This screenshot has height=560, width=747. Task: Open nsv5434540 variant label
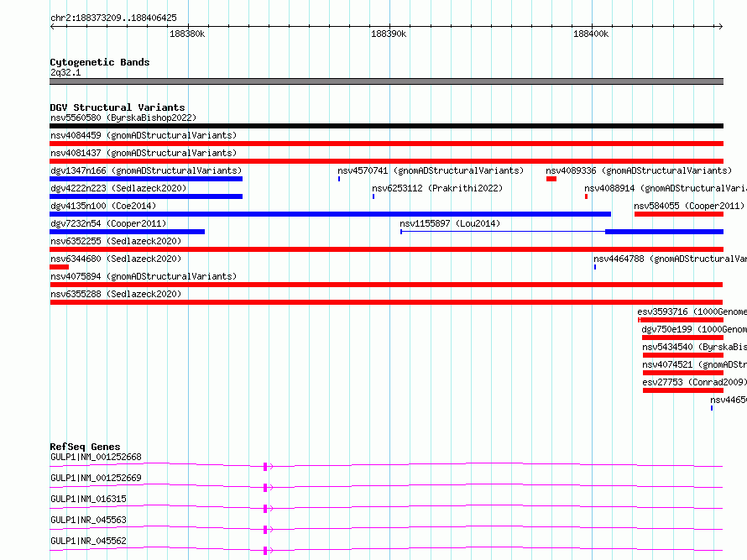click(x=694, y=347)
